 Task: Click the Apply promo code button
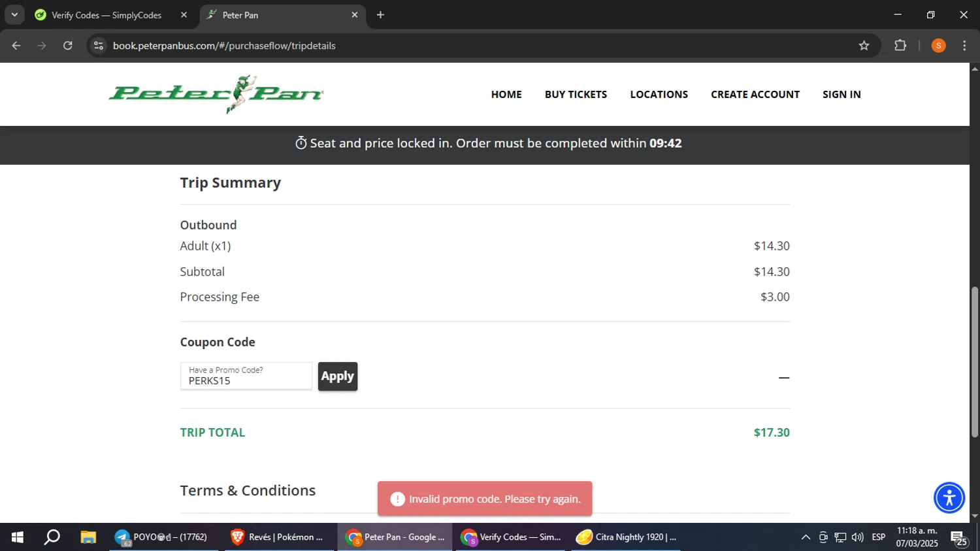[x=338, y=376]
